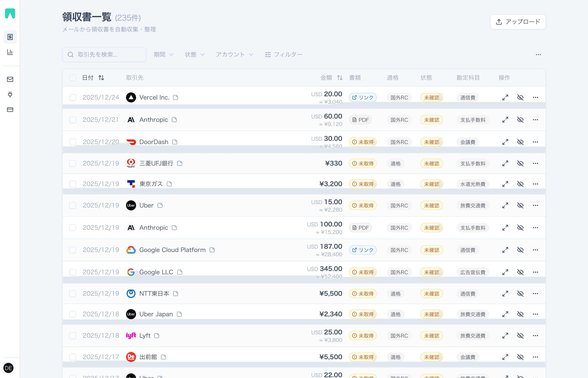Check the Uber Japan row checkbox
588x378 pixels.
click(73, 314)
